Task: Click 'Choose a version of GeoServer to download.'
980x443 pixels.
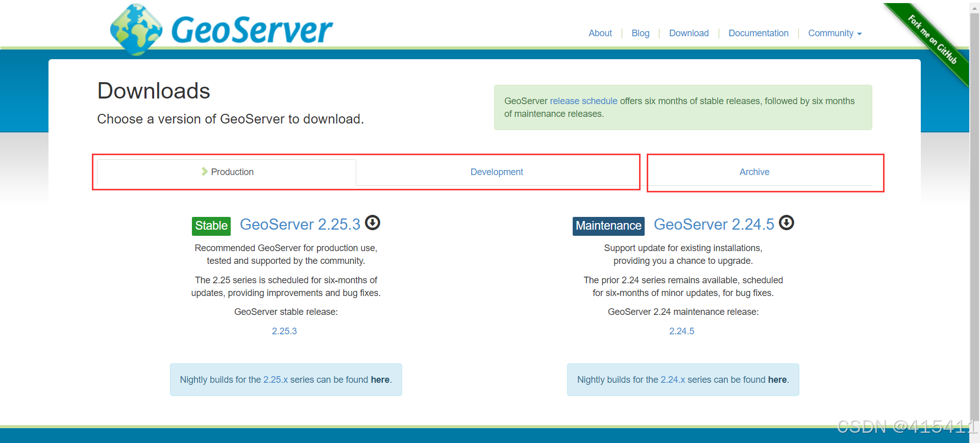Action: point(230,119)
